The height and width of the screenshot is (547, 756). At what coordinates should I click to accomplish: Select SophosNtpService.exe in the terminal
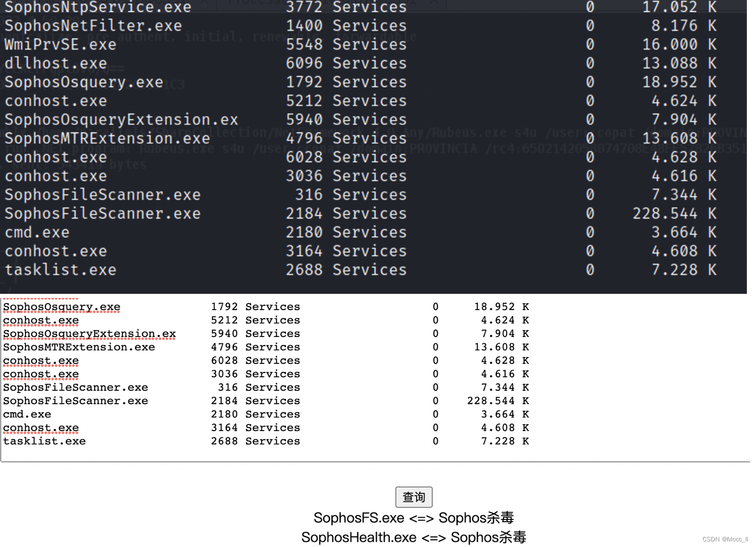[98, 7]
